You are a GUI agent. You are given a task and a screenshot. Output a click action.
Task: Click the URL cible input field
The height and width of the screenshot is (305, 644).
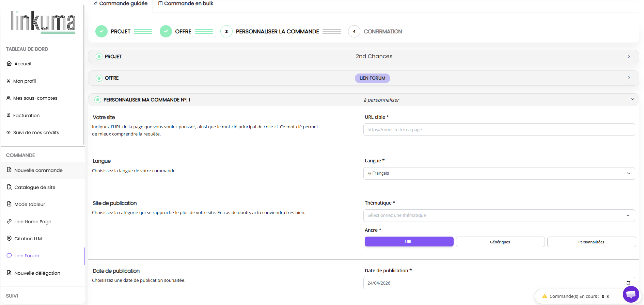[499, 130]
